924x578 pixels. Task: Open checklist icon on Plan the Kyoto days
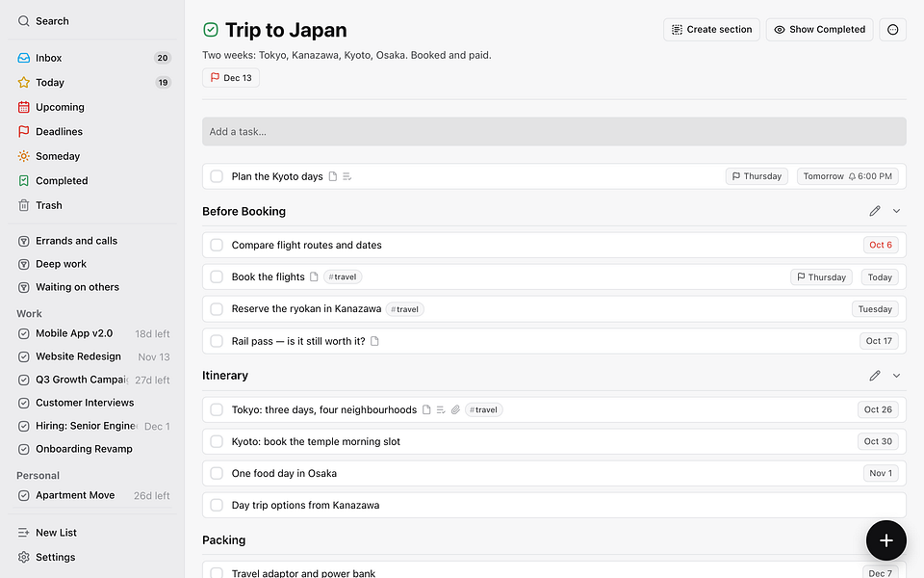point(347,176)
